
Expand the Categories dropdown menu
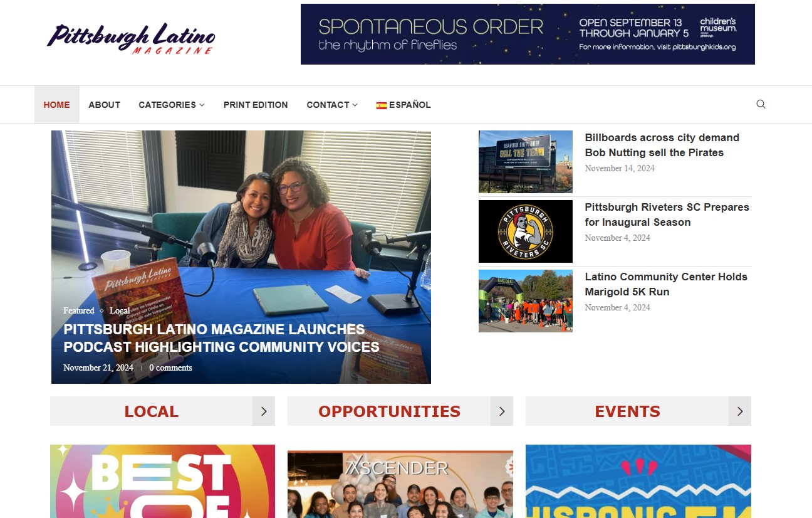click(172, 105)
